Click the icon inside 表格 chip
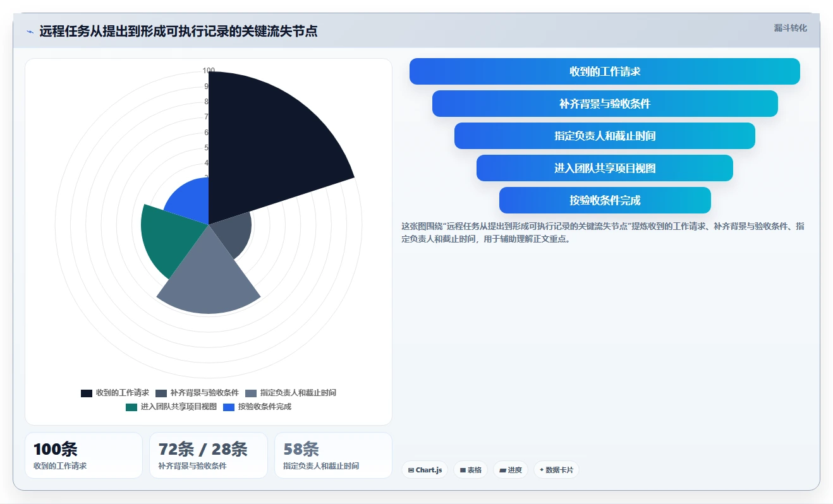The image size is (833, 504). point(463,470)
